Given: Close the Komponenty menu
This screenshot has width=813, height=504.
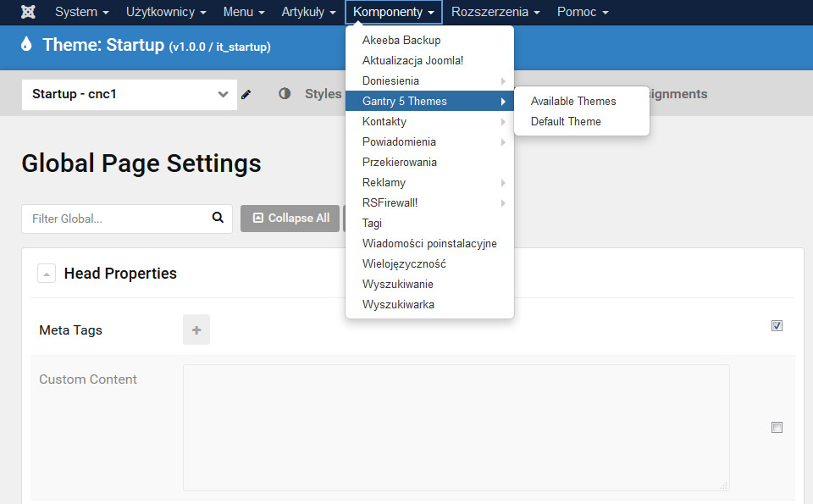Looking at the screenshot, I should coord(394,12).
